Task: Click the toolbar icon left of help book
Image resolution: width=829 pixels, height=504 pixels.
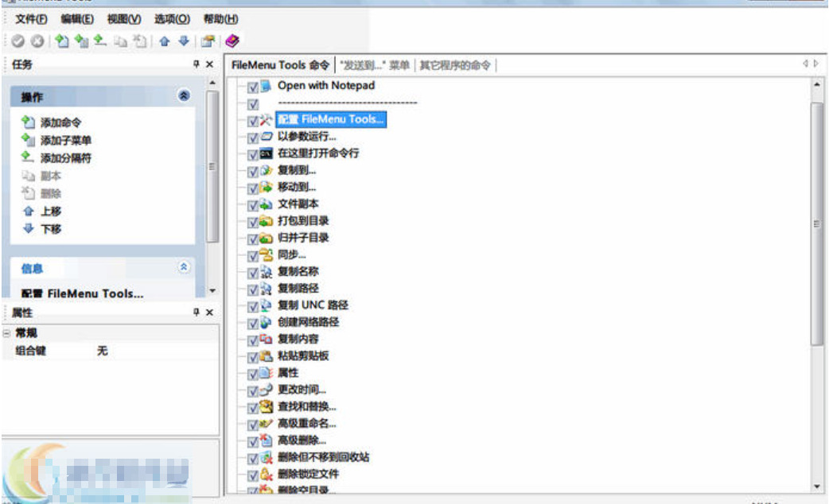Action: (x=208, y=41)
